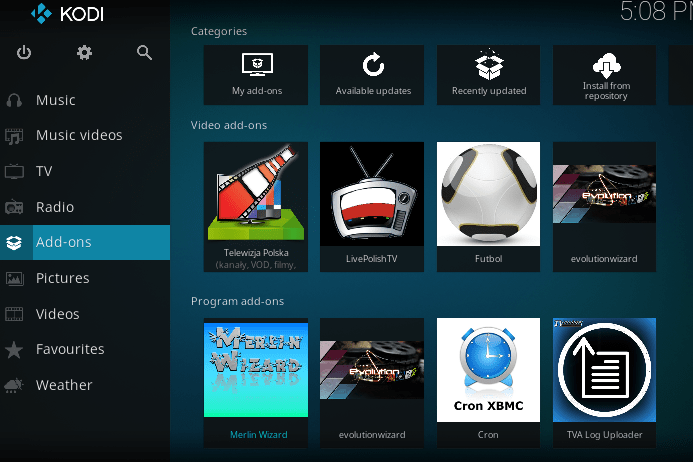Click the TV screen icon
The image size is (693, 462).
[x=14, y=171]
